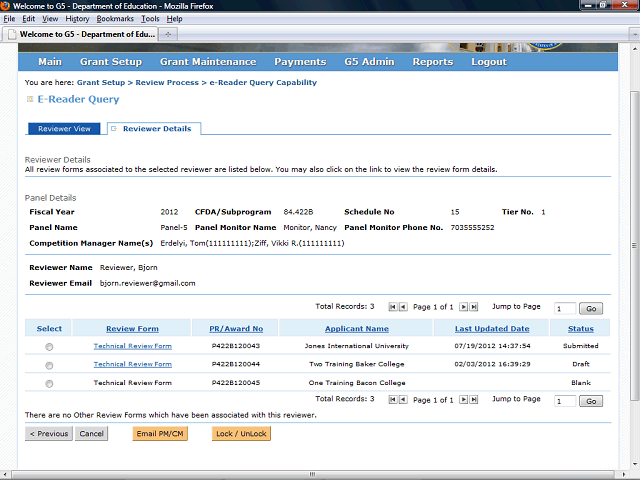
Task: Open the History menu
Action: pyautogui.click(x=77, y=19)
